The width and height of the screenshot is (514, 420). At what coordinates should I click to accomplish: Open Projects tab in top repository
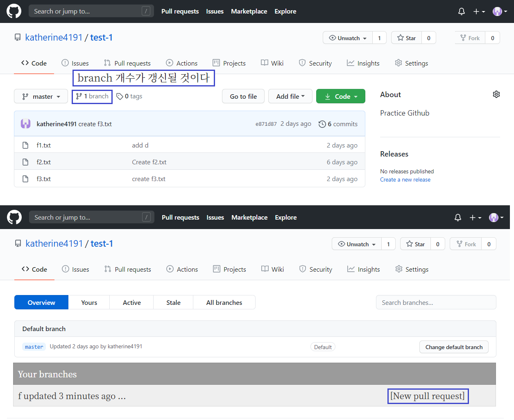[x=229, y=63]
